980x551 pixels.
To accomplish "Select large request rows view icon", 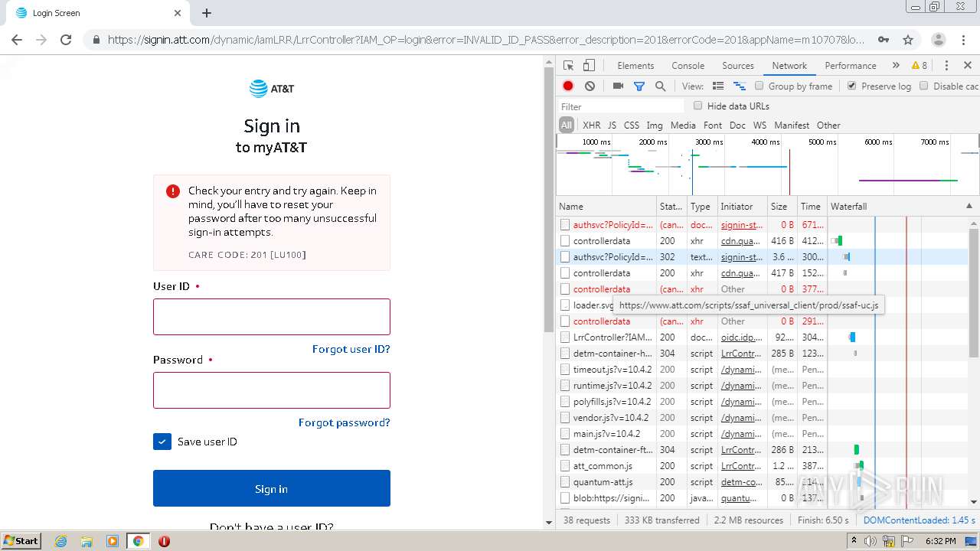I will [x=718, y=86].
